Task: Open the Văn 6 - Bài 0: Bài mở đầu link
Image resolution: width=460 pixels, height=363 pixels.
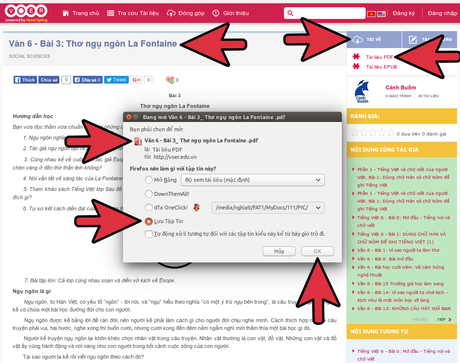Action: [385, 259]
